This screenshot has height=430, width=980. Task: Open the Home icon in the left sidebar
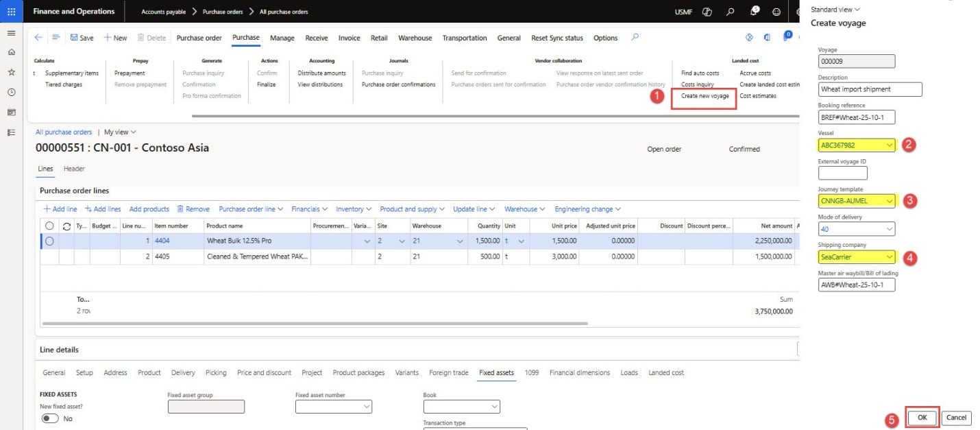click(x=11, y=51)
